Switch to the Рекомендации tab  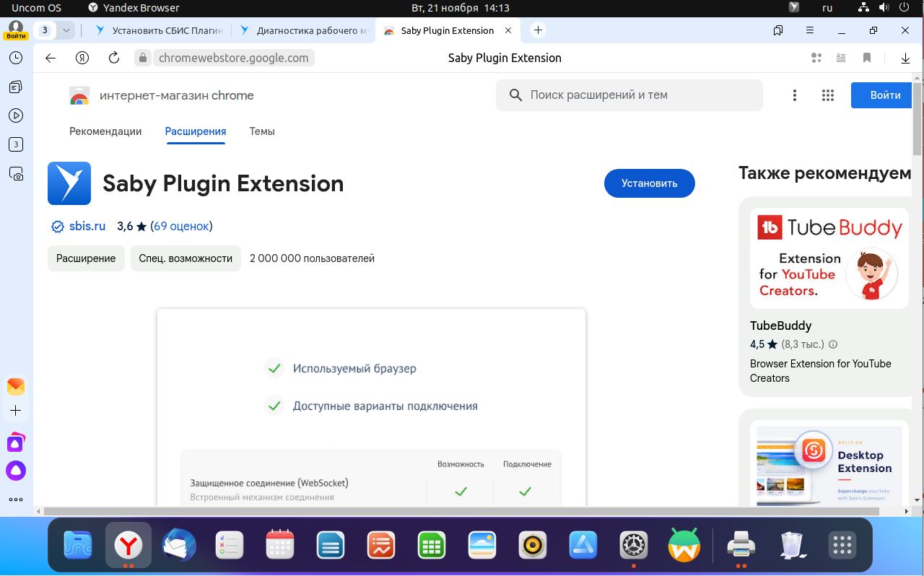[x=105, y=131]
